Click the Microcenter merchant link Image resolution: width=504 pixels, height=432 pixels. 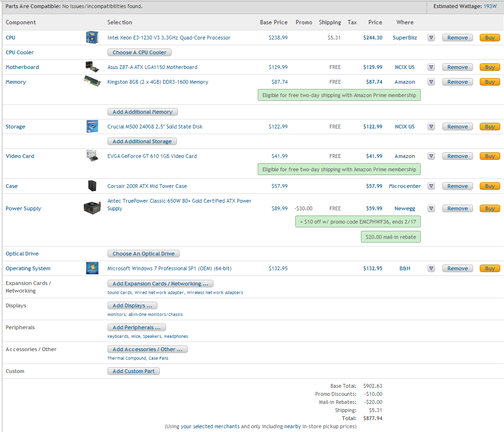click(x=405, y=186)
